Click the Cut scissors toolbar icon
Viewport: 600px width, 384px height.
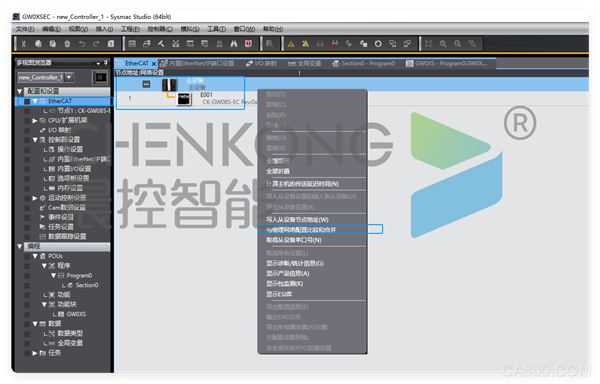(x=24, y=44)
